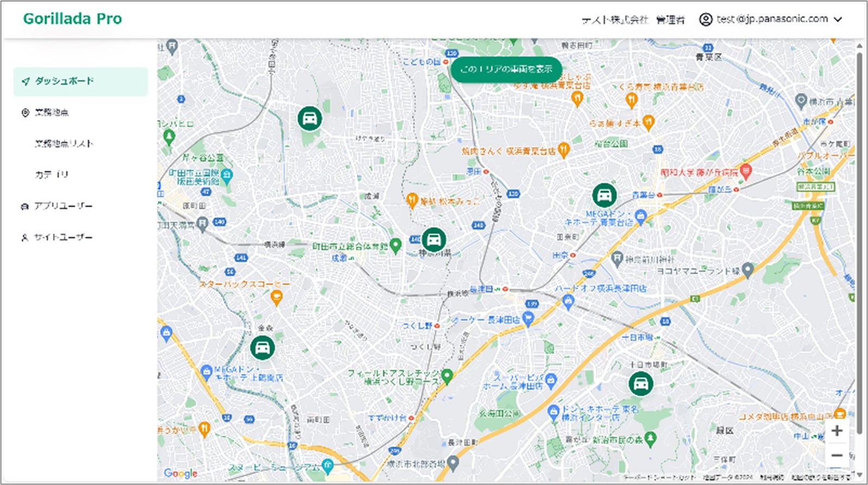Click the scrollbar up arrow
The height and width of the screenshot is (485, 868).
tap(859, 47)
